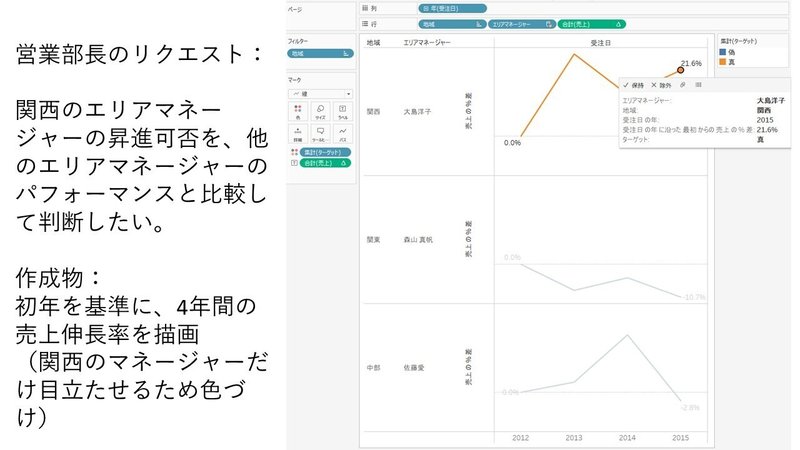Click the -10.7% label on the Kanto line
800x450 pixels.
(694, 297)
